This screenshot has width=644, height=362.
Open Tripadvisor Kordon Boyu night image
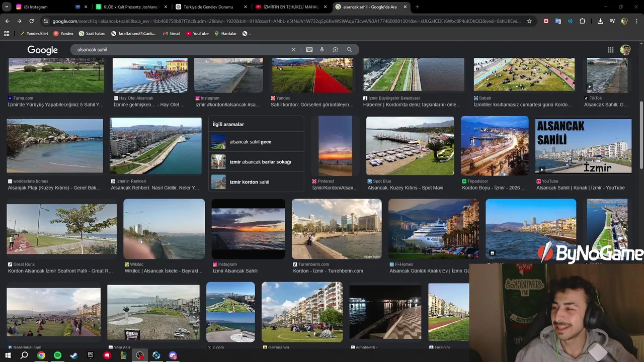pyautogui.click(x=495, y=146)
